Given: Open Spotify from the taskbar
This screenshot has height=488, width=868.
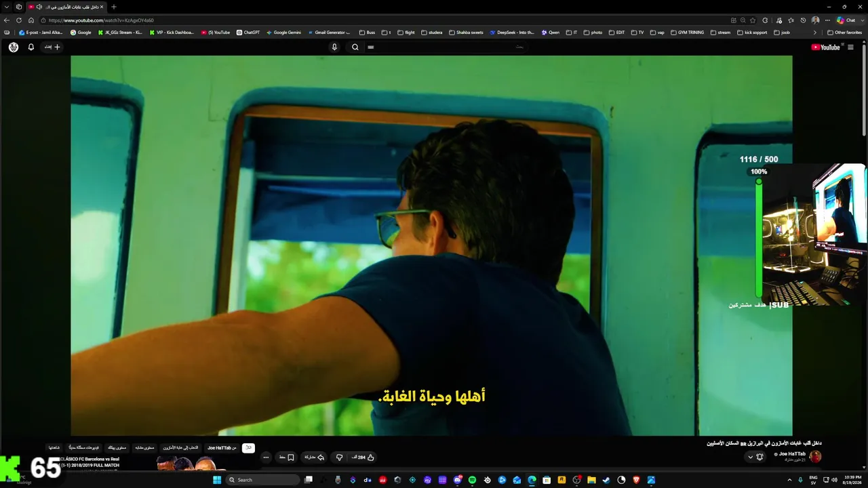Looking at the screenshot, I should click(472, 480).
